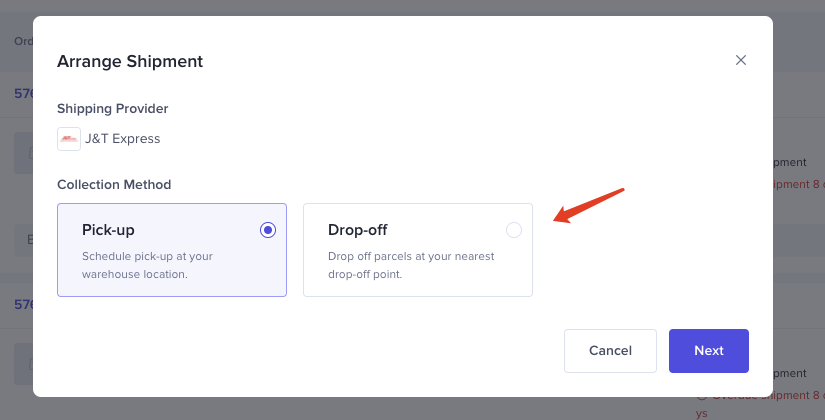This screenshot has height=420, width=825.
Task: Click the Drop-off card title
Action: 357,230
